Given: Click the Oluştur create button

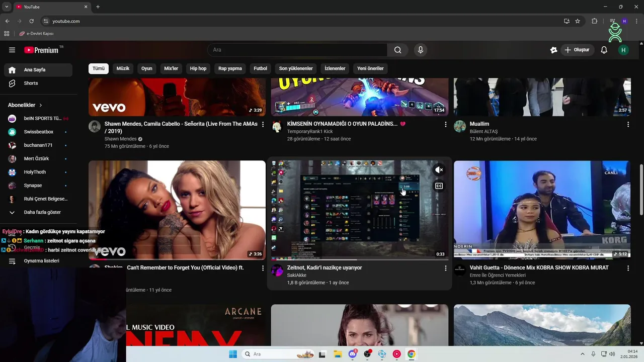Looking at the screenshot, I should (577, 50).
